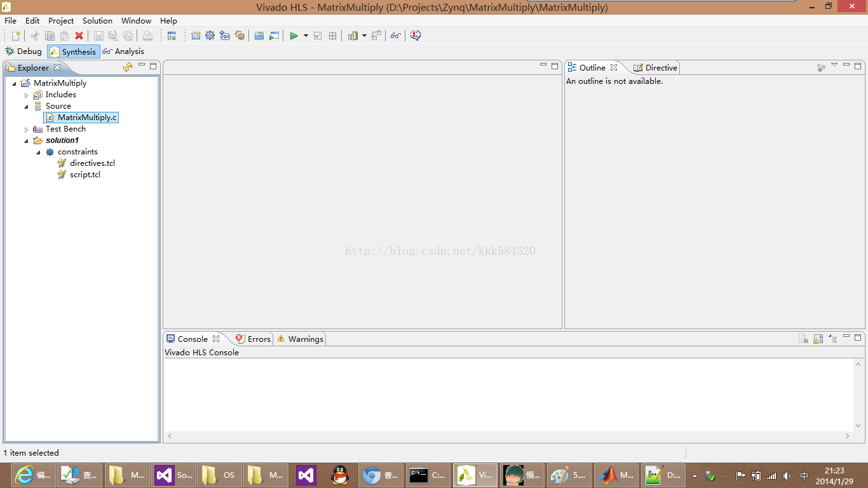Viewport: 868px width, 488px height.
Task: Click the Show Console When Output Changes icon
Action: click(832, 339)
